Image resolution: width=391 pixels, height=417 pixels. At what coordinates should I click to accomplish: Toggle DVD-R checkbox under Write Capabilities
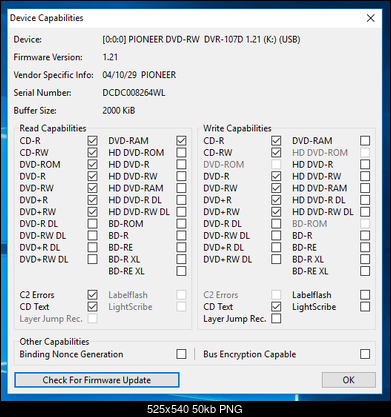[x=276, y=176]
